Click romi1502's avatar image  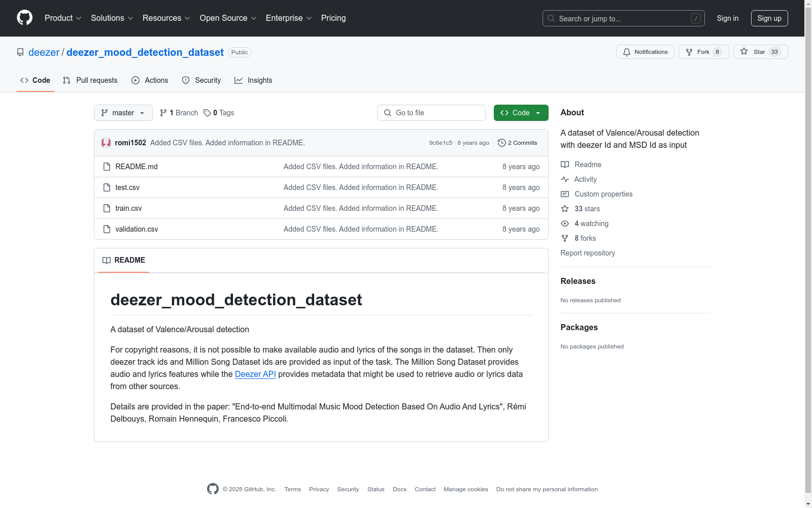coord(106,143)
